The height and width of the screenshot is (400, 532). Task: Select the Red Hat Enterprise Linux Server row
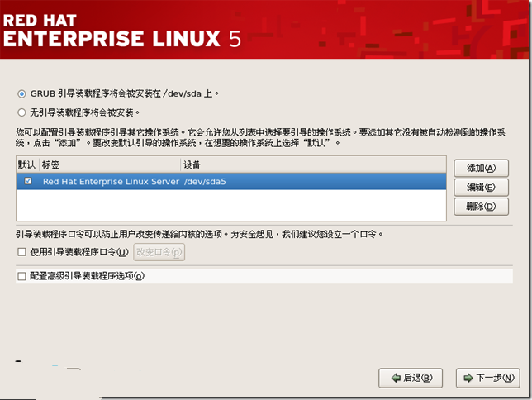click(x=110, y=181)
